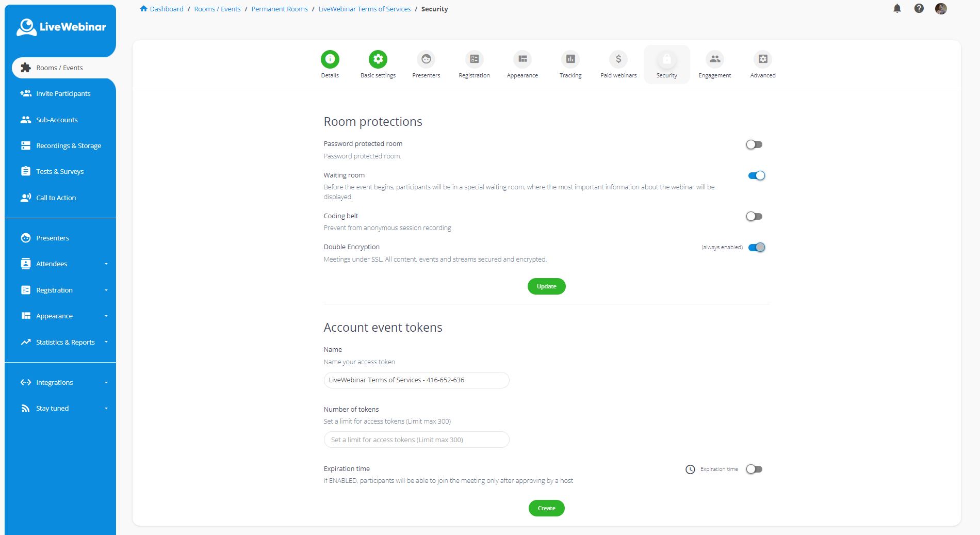The image size is (980, 535).
Task: Open the Engagement step icon
Action: pos(714,59)
